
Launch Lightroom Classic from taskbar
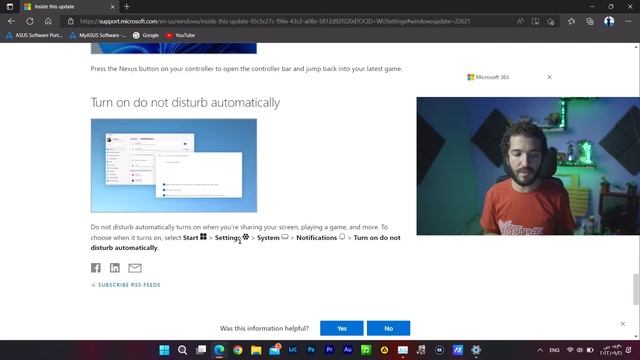[293, 350]
